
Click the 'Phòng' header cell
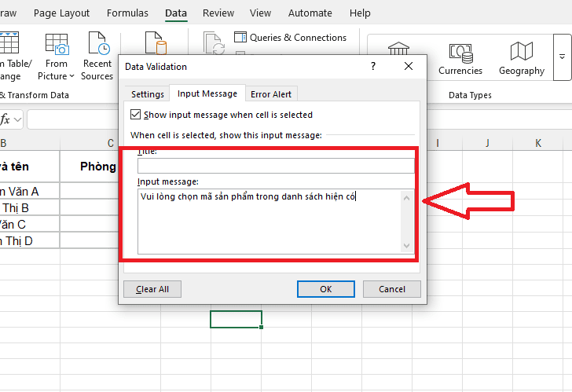point(90,167)
